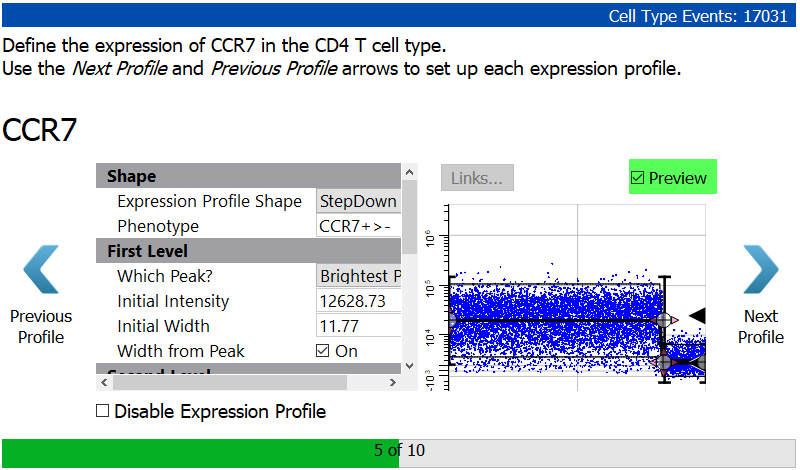Toggle Width from Peak On checkbox

(323, 351)
